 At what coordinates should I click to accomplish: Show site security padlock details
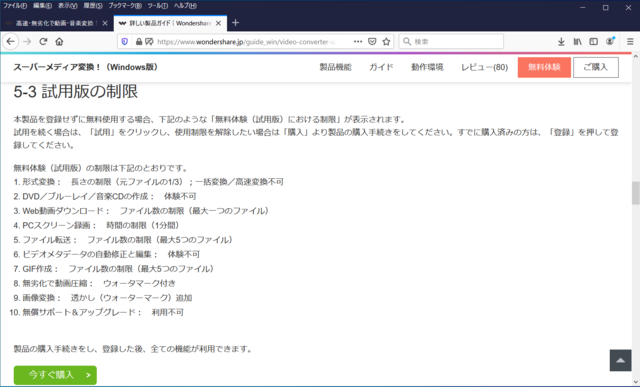coord(139,42)
